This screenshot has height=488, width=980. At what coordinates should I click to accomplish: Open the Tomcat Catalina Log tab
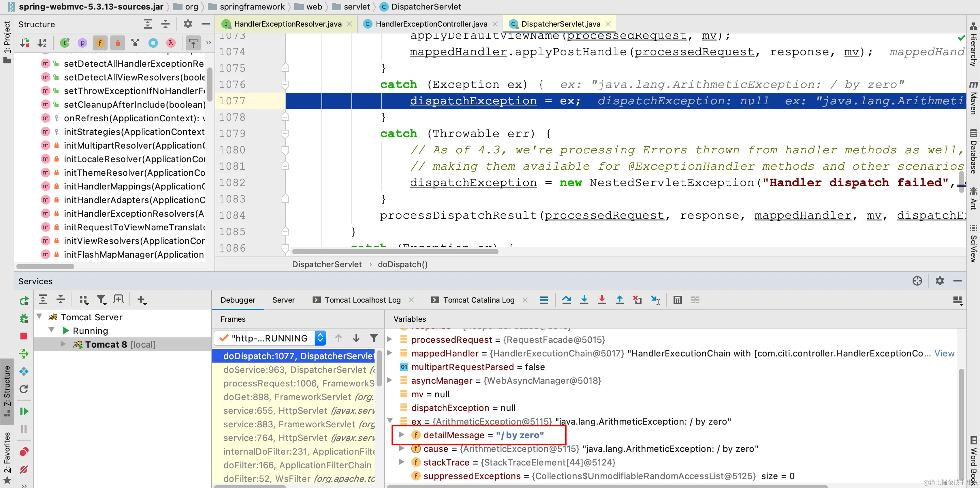[478, 300]
